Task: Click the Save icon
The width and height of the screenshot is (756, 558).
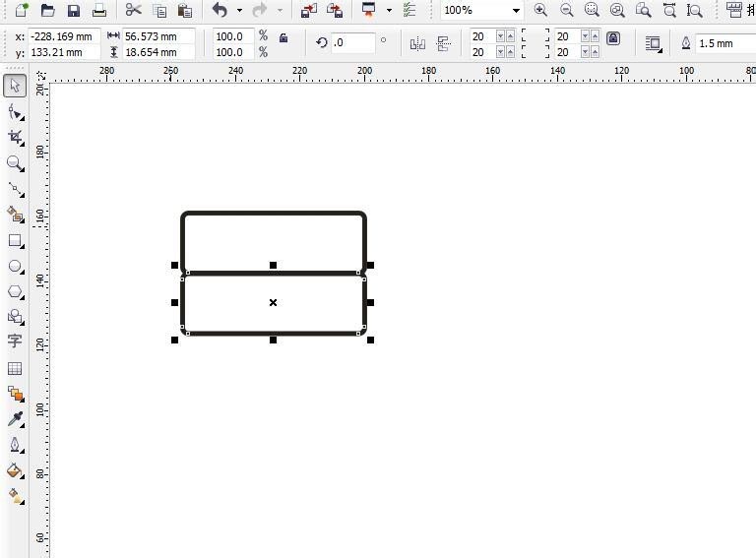Action: click(73, 11)
